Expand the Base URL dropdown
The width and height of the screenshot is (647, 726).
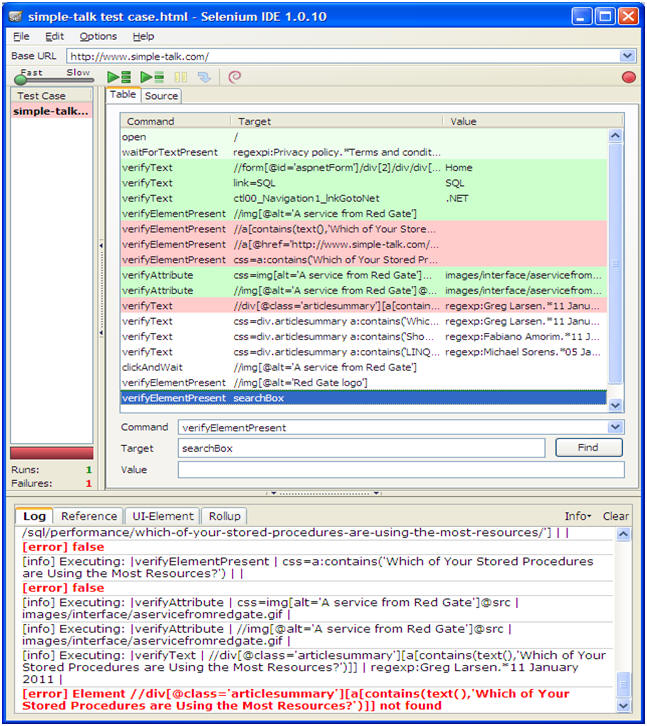coord(627,56)
